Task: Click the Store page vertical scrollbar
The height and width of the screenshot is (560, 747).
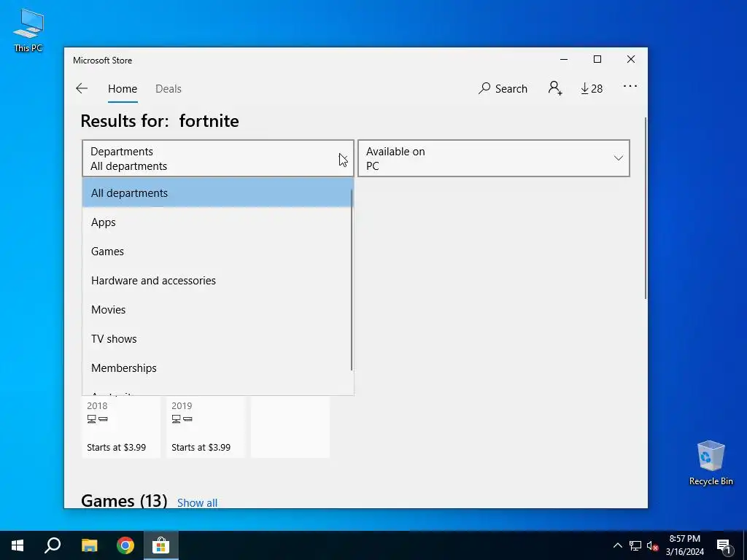Action: (646, 209)
